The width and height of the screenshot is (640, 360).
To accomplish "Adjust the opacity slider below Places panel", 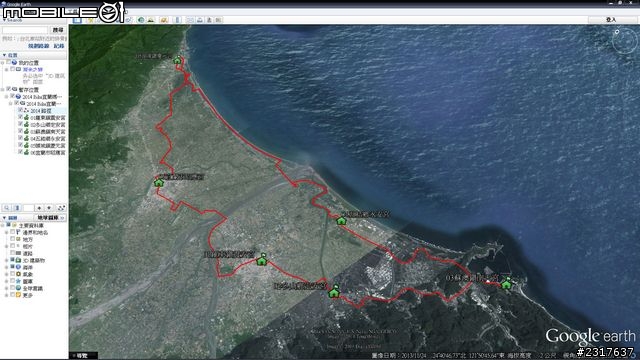I will tap(28, 208).
